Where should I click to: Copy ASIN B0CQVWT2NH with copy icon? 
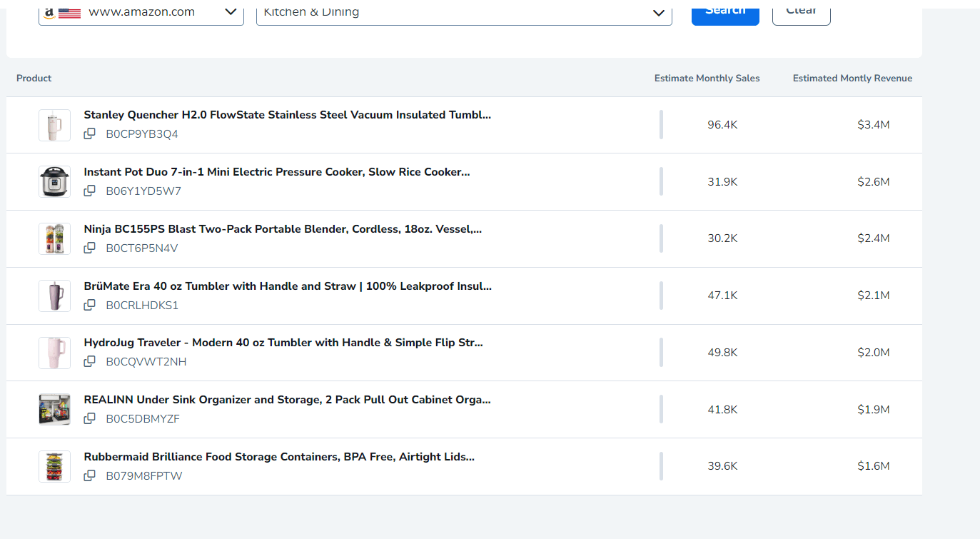tap(90, 361)
